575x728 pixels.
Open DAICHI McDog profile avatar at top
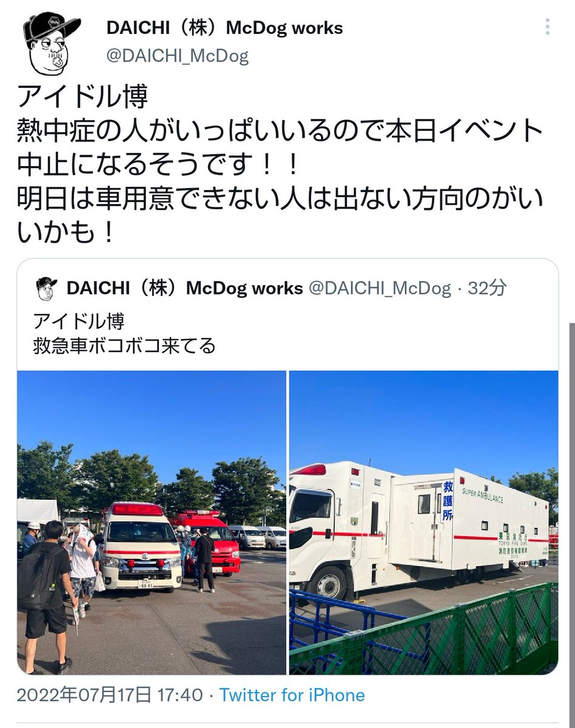point(52,43)
